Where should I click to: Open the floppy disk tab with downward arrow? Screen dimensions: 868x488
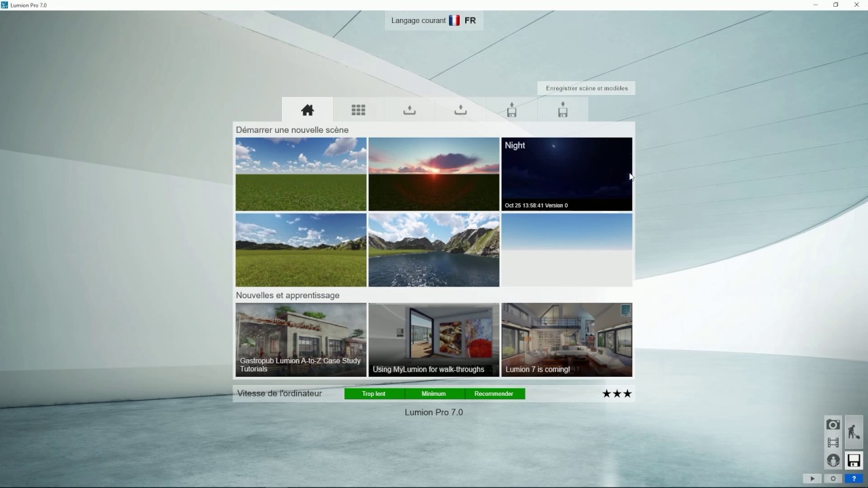pos(562,110)
